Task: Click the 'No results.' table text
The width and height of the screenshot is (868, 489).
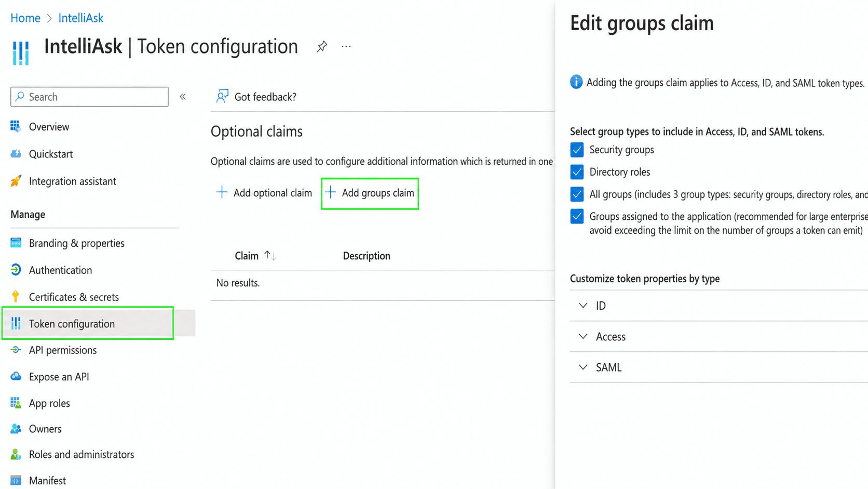Action: 238,283
